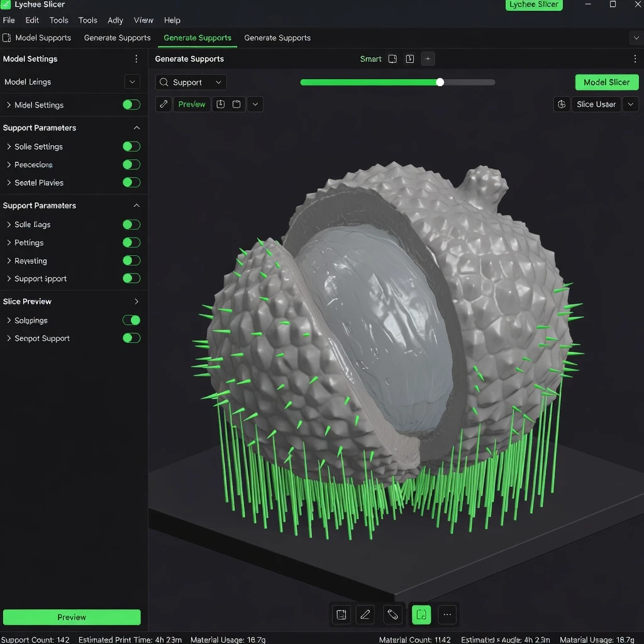This screenshot has height=644, width=644.
Task: Click the green Model Slicer button
Action: pyautogui.click(x=606, y=82)
